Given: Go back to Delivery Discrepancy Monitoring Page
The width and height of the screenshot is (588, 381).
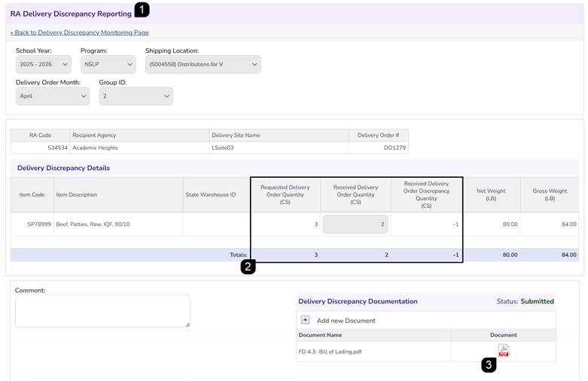Looking at the screenshot, I should click(80, 32).
